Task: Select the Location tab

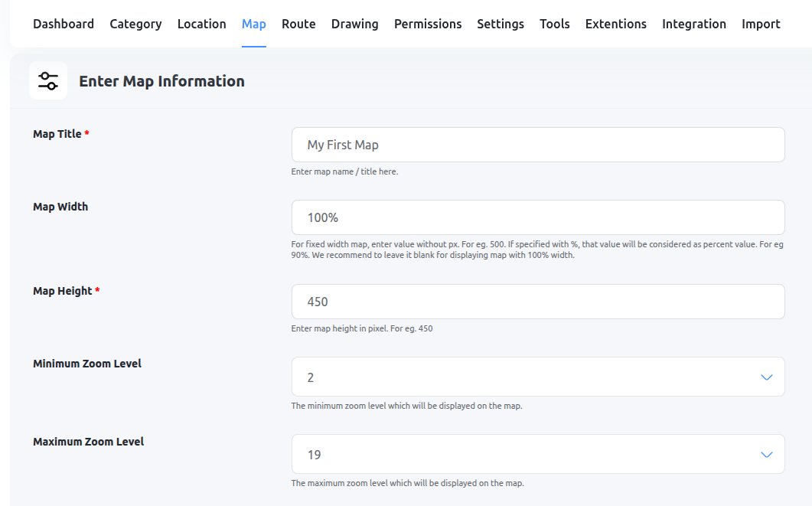Action: pyautogui.click(x=201, y=24)
